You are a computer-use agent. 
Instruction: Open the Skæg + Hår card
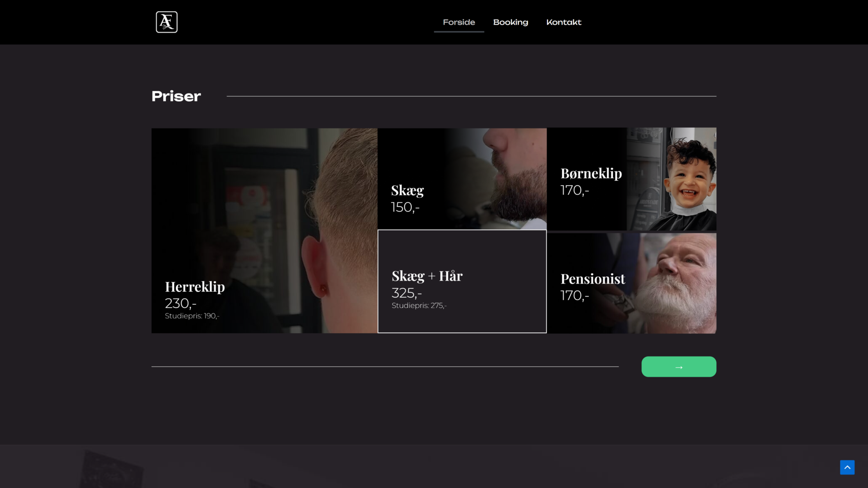point(462,282)
